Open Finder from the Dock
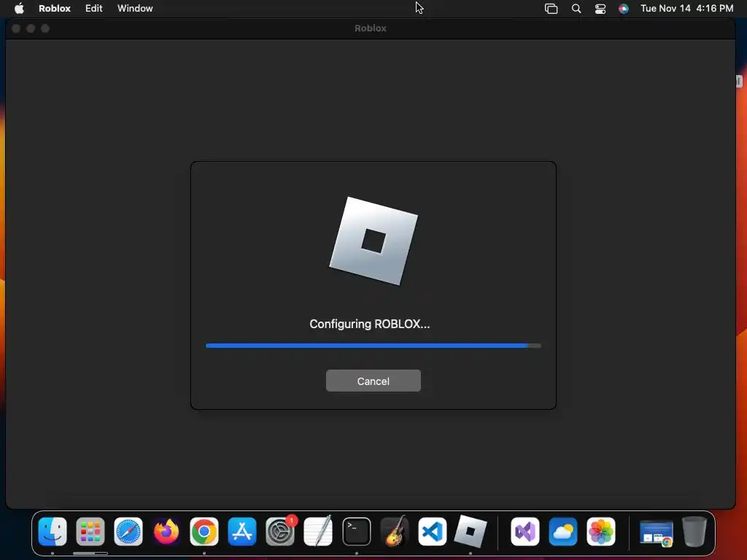Image resolution: width=747 pixels, height=560 pixels. pyautogui.click(x=53, y=532)
